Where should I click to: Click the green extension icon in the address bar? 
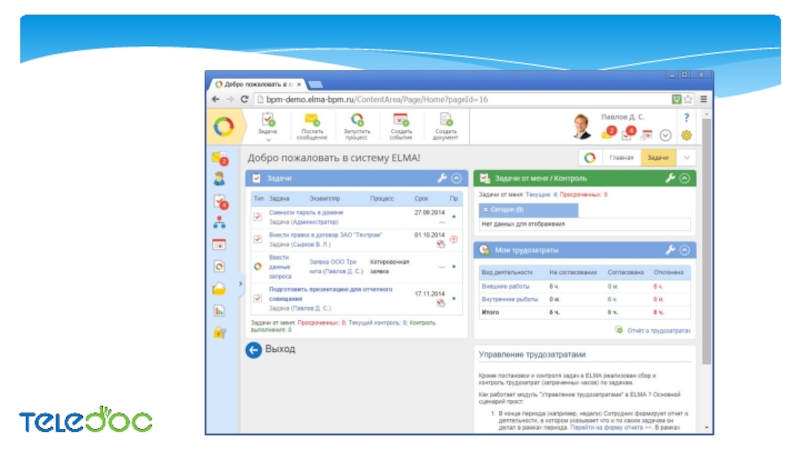[x=677, y=99]
